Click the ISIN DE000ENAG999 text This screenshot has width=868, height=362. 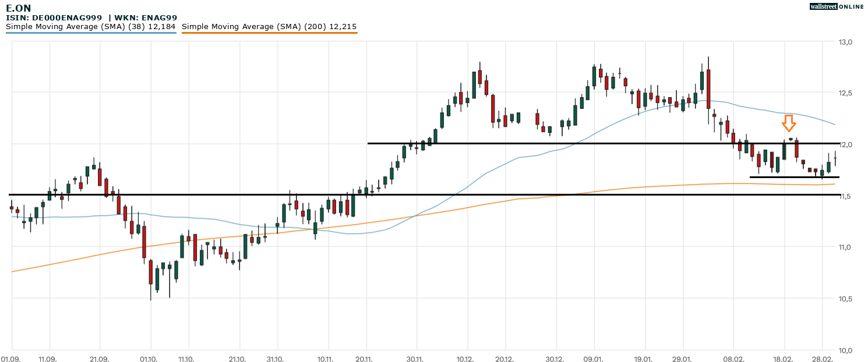click(x=54, y=18)
